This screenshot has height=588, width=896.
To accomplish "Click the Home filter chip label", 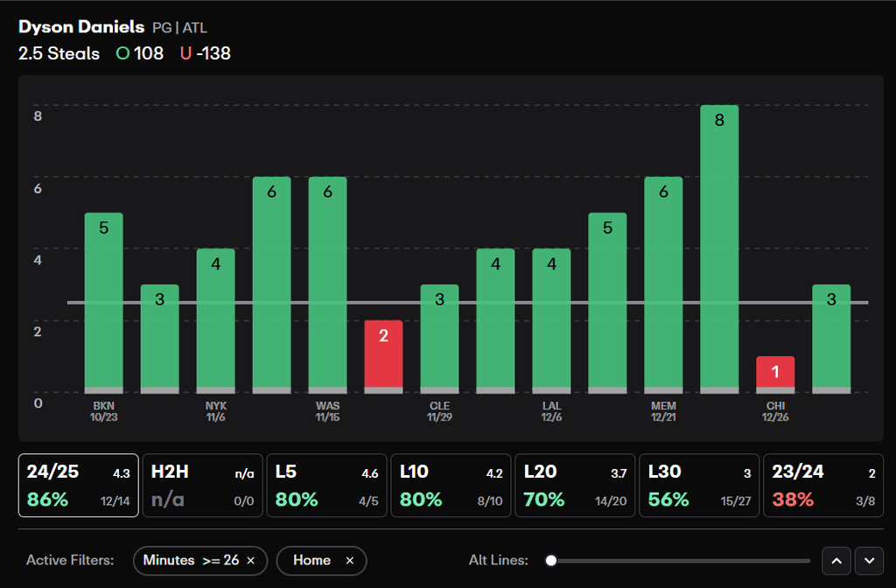I will coord(312,561).
